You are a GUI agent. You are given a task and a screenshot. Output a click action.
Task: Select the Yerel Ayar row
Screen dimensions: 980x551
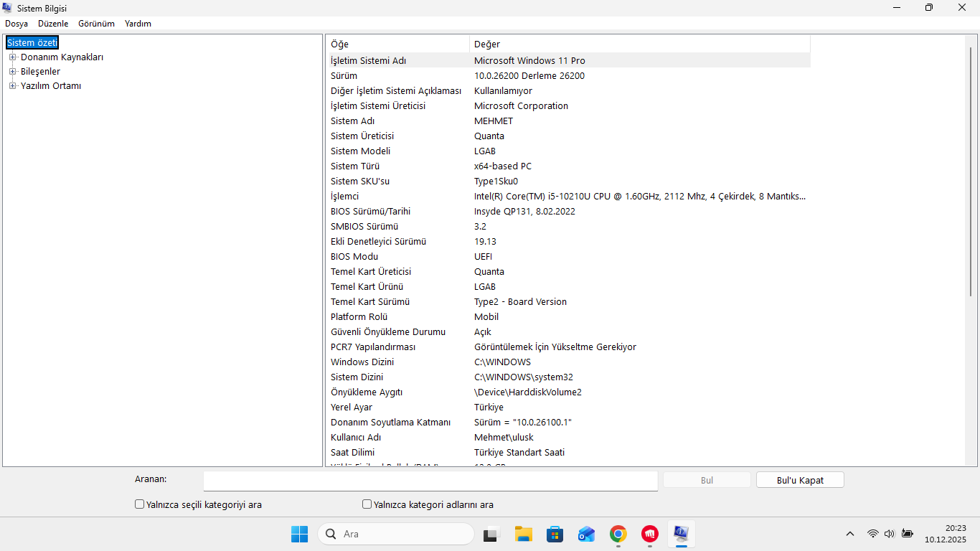point(568,408)
